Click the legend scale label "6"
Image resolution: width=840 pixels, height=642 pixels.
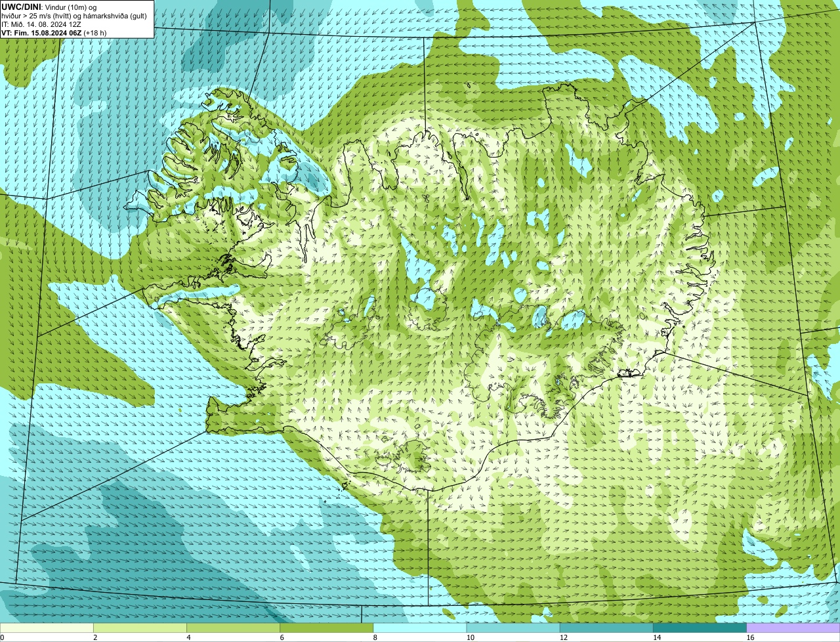point(282,637)
